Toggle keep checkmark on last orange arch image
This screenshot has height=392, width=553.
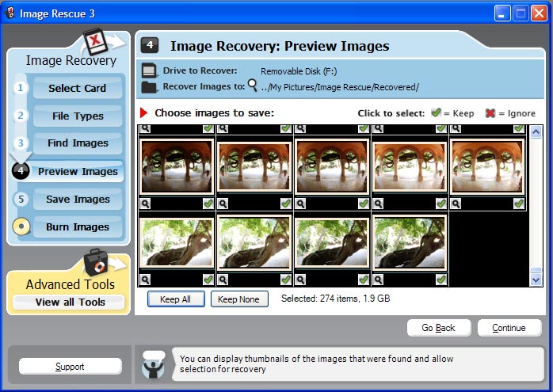point(519,204)
